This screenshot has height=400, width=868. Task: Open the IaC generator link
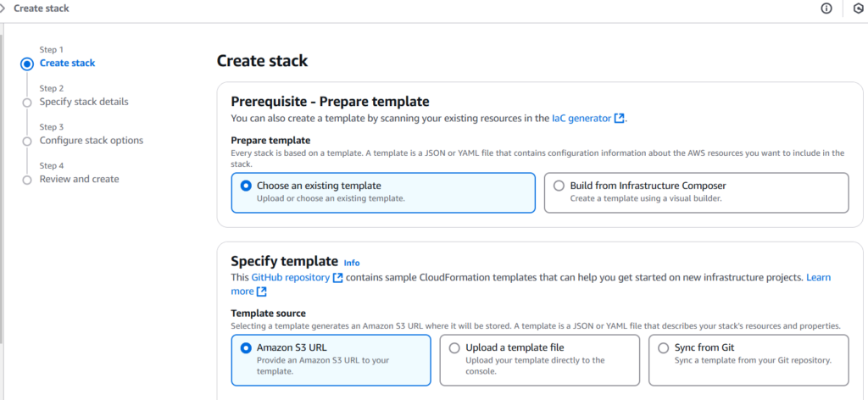click(x=581, y=119)
